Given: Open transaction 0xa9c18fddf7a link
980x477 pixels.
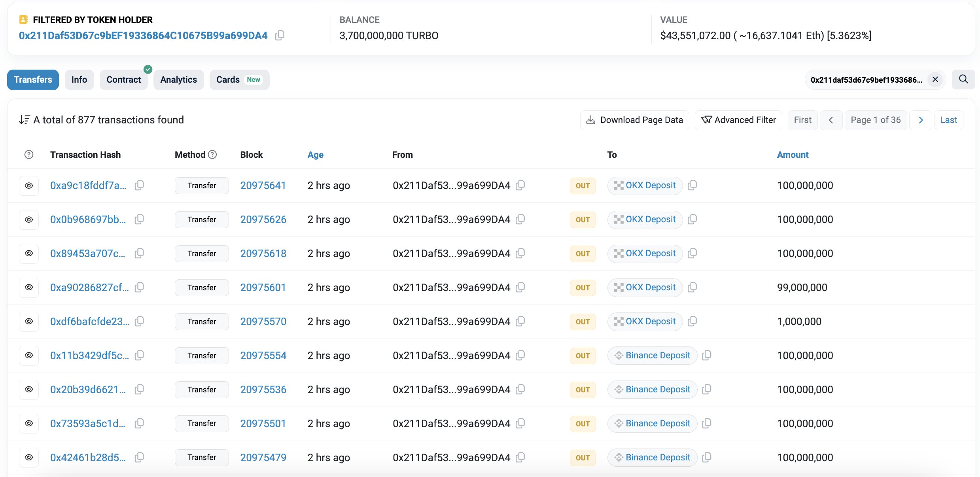Looking at the screenshot, I should (88, 185).
